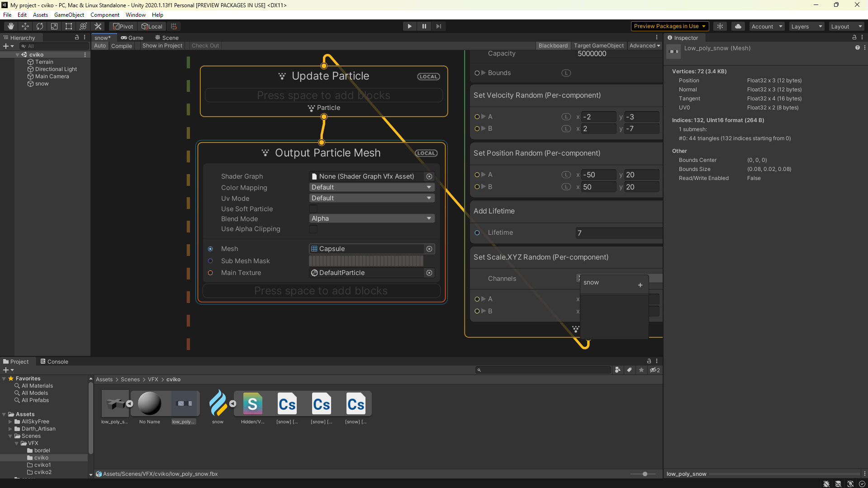Viewport: 868px width, 488px height.
Task: Open object picker for Shader Graph field
Action: click(429, 176)
